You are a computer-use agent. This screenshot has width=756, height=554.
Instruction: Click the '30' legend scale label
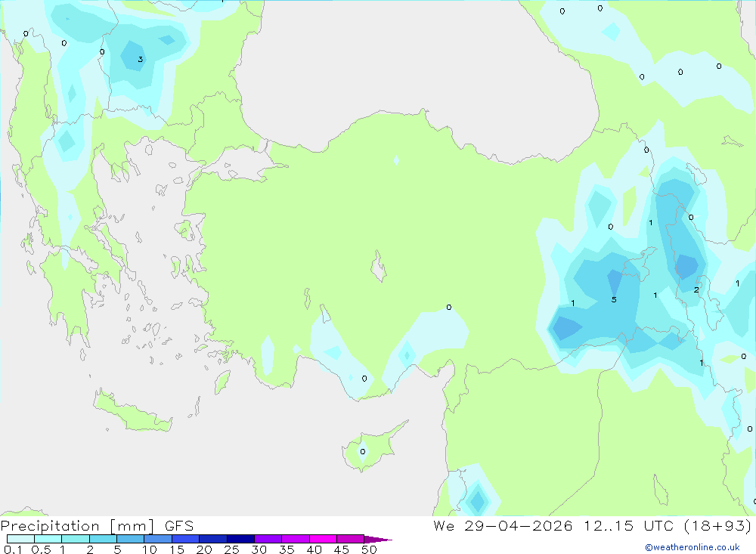click(x=259, y=549)
